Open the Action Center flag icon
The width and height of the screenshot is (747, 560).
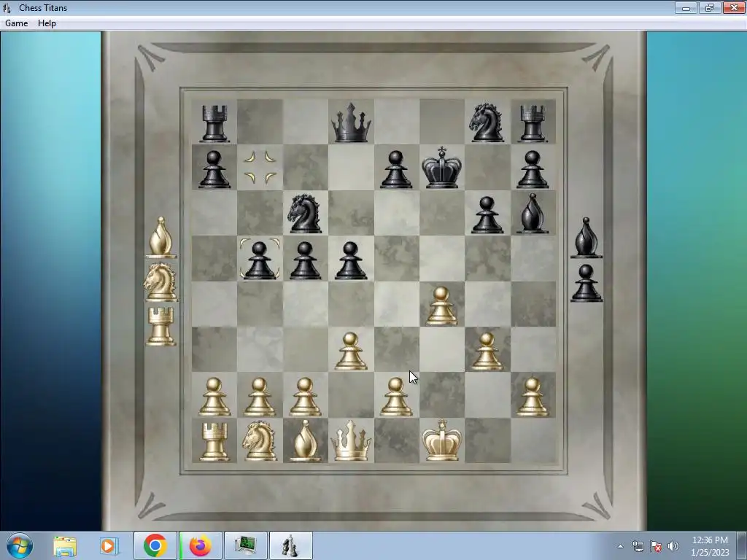(x=656, y=546)
